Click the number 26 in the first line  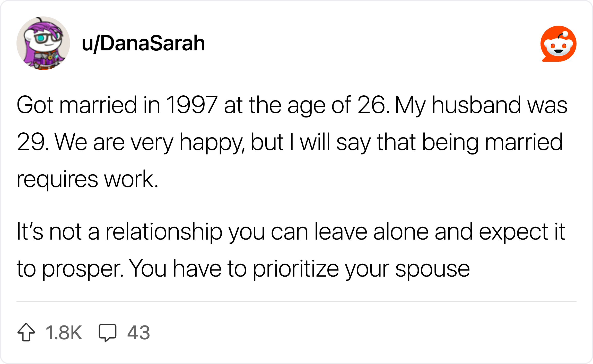[x=372, y=105]
